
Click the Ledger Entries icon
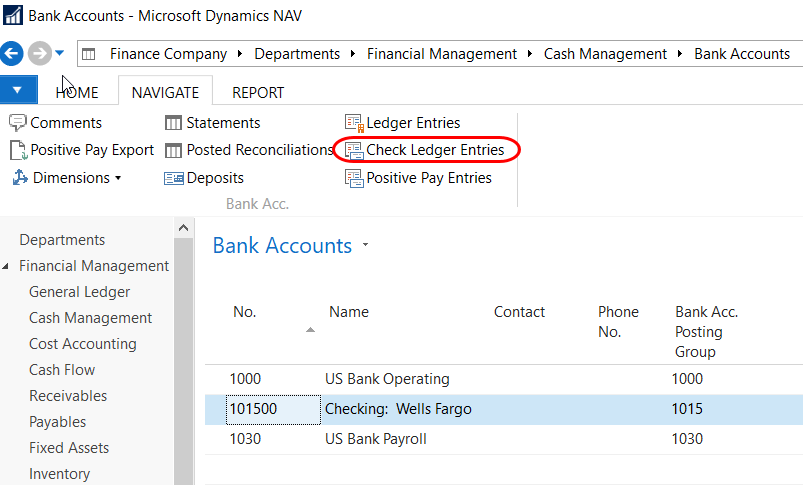pos(354,123)
